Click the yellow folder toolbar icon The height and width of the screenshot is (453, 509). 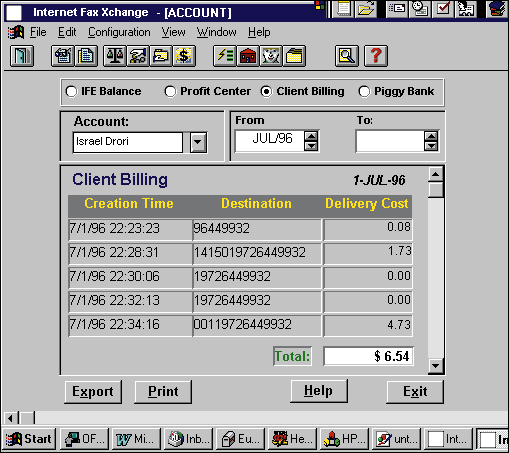pos(294,56)
